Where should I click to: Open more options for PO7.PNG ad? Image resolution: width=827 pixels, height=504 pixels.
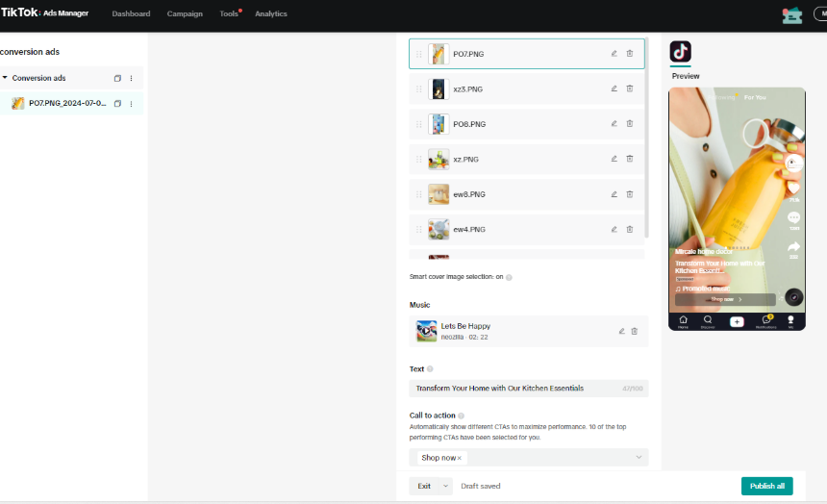tap(131, 103)
